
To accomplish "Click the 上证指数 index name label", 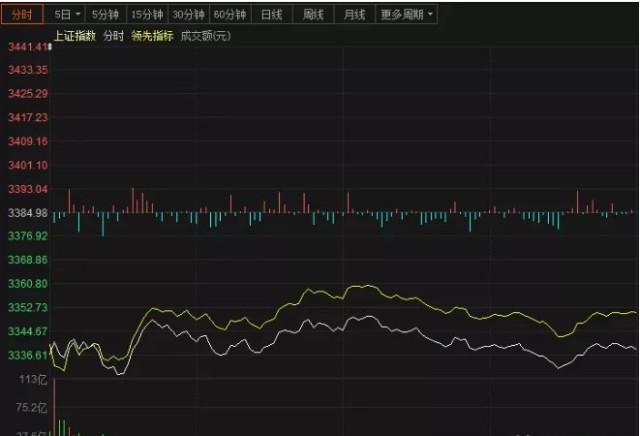I will [75, 36].
